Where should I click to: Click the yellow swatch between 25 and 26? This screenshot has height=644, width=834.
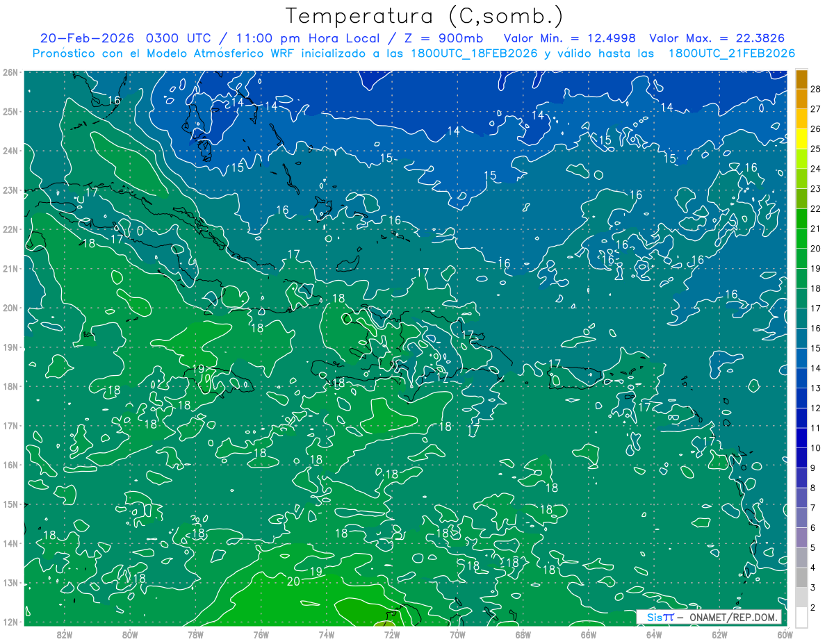pos(801,139)
